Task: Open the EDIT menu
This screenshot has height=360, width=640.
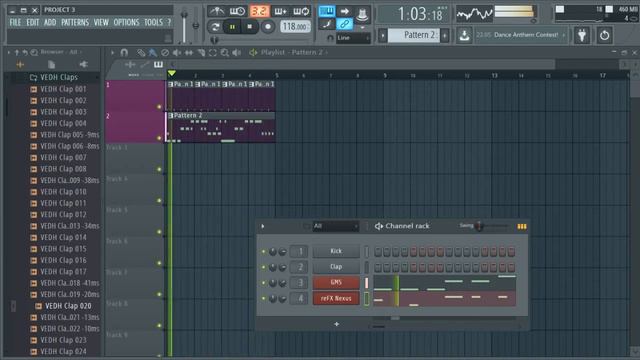Action: click(33, 22)
